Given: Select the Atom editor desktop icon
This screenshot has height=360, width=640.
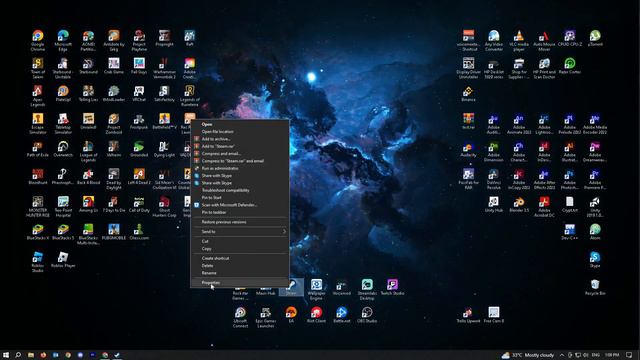Looking at the screenshot, I should [595, 231].
